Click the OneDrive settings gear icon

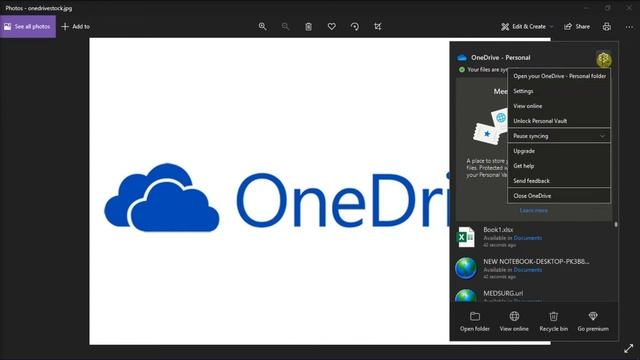coord(604,60)
